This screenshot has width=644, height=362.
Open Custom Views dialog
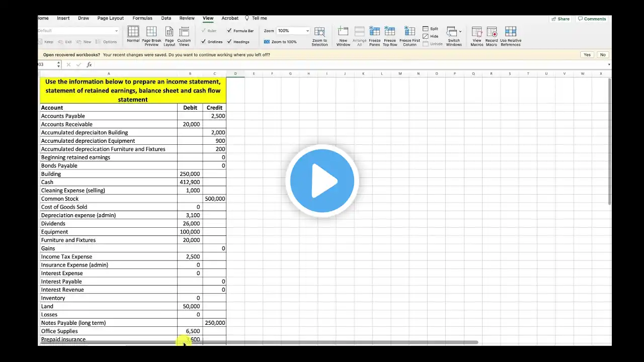184,36
